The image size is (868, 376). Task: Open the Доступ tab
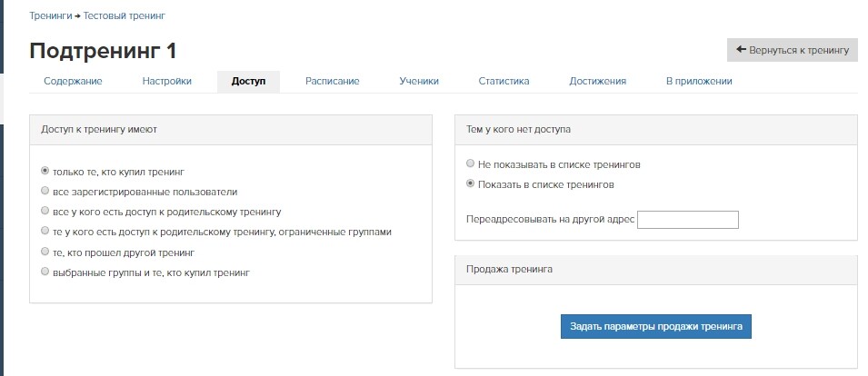(x=248, y=81)
